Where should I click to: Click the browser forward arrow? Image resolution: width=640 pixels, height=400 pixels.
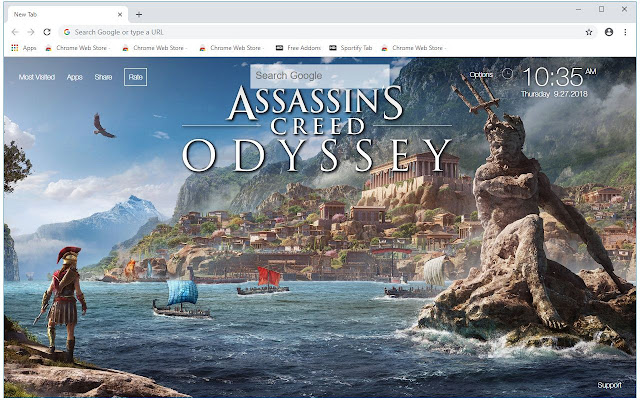tap(31, 32)
